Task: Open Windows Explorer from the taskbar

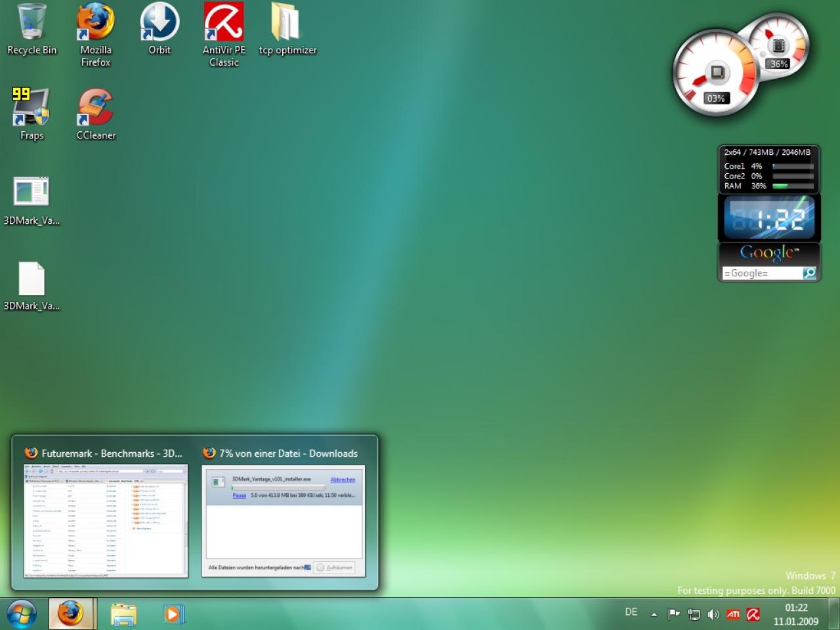Action: (123, 614)
